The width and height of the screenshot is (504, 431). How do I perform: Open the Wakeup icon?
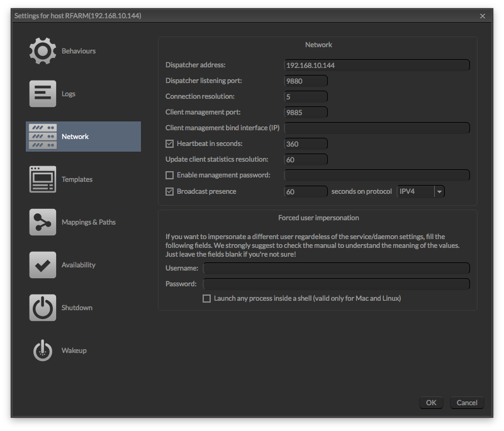pyautogui.click(x=42, y=350)
